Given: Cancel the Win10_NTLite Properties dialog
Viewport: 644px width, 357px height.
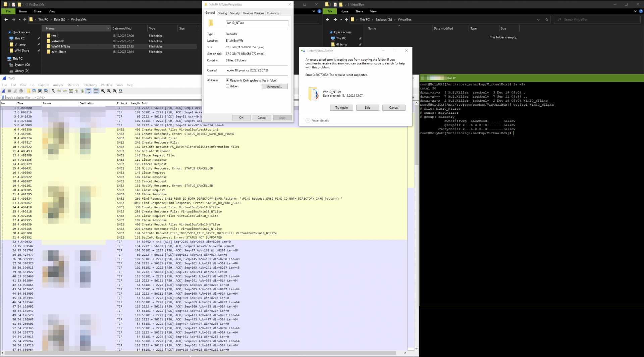Looking at the screenshot, I should tap(262, 118).
